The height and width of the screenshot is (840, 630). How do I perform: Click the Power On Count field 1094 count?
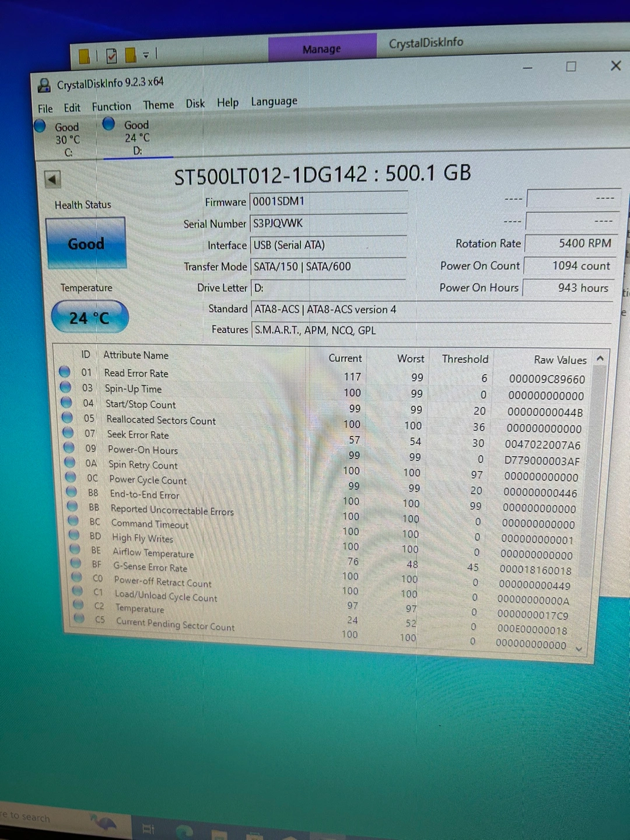(569, 265)
